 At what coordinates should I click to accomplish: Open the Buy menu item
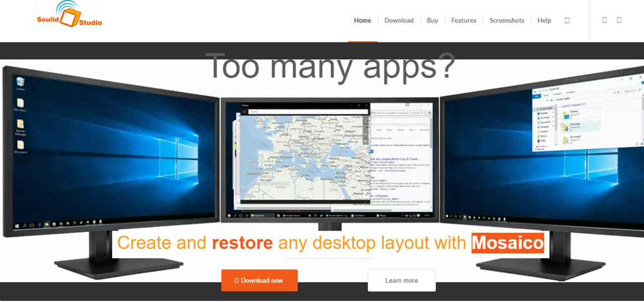[x=432, y=21]
